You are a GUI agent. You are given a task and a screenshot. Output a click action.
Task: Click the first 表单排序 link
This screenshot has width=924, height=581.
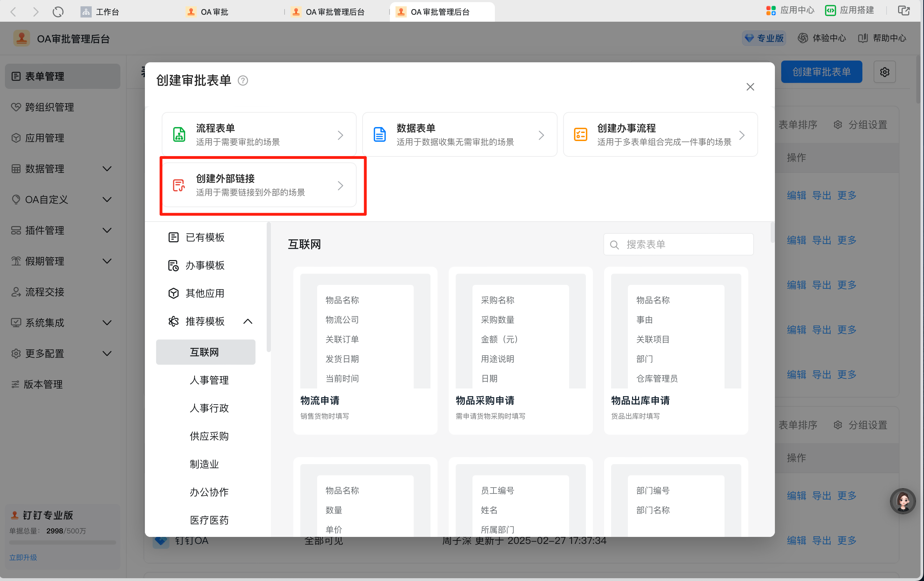798,125
